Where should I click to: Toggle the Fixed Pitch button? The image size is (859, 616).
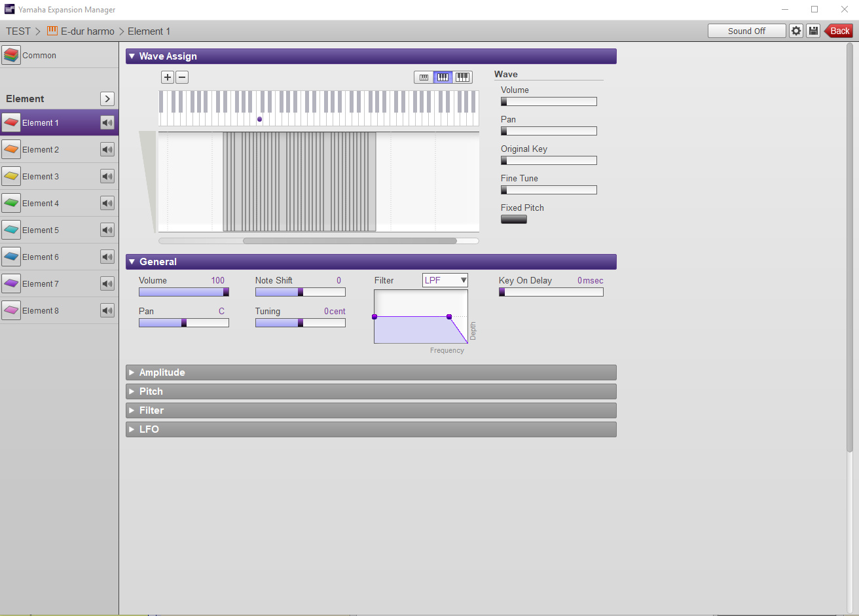[514, 219]
